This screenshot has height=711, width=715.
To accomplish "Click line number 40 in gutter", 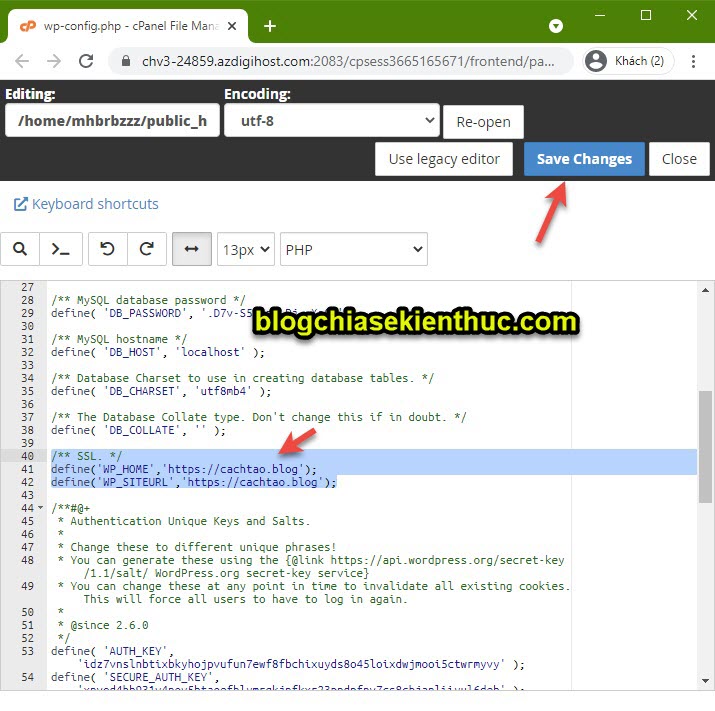I will 27,456.
